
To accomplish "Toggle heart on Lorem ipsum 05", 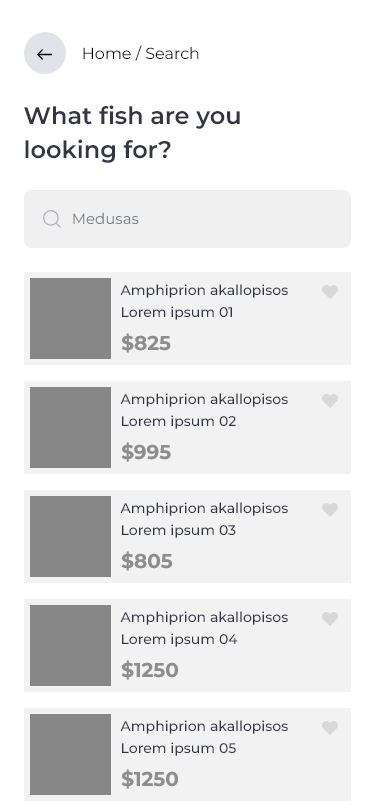I will tap(330, 728).
